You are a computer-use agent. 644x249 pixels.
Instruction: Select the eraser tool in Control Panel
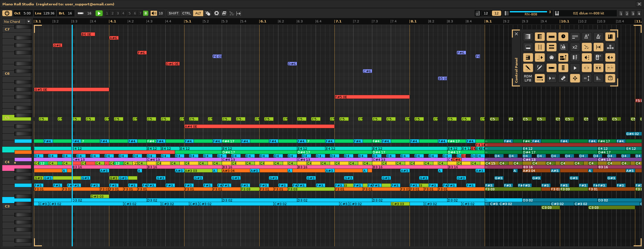pos(563,78)
